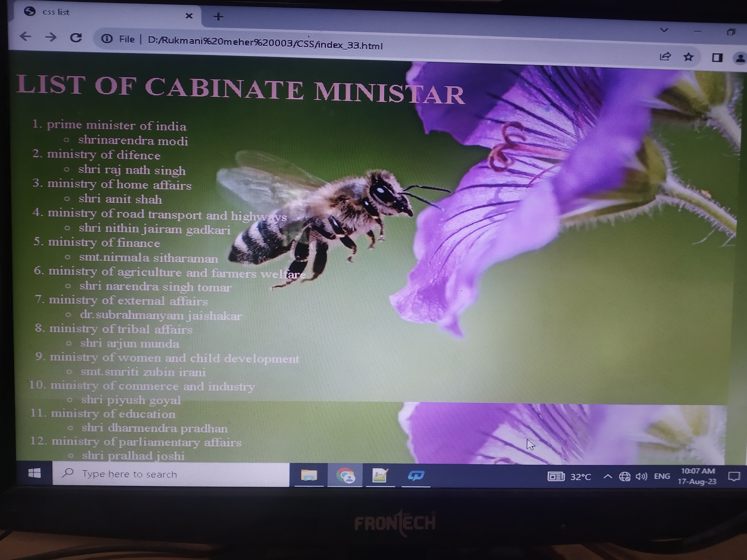Open the volume speaker control
The width and height of the screenshot is (747, 560).
pos(641,476)
